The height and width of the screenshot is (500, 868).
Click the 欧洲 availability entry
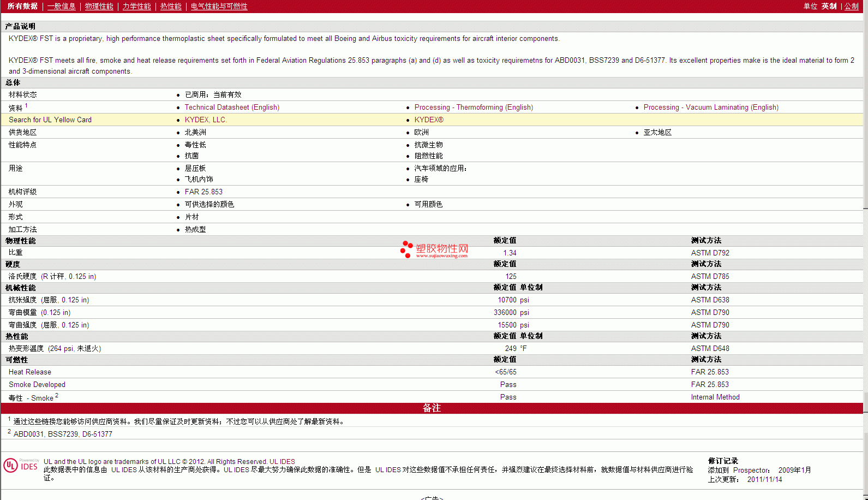[421, 133]
